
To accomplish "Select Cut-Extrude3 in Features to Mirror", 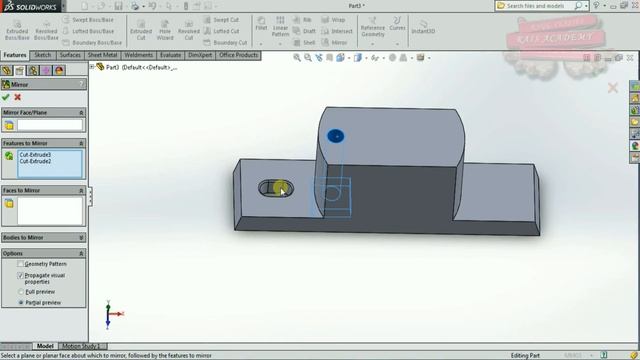I will [x=35, y=155].
